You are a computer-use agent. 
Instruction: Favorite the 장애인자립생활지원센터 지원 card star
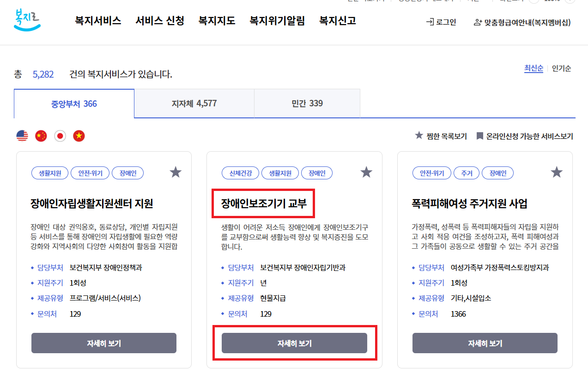[x=176, y=172]
